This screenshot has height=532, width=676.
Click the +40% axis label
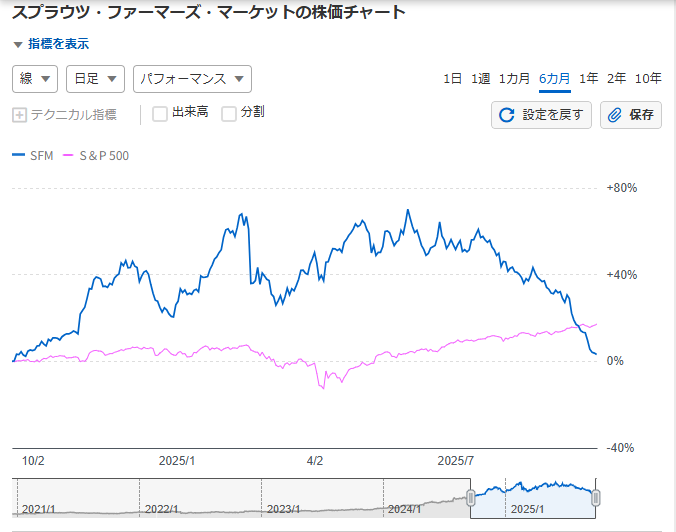622,275
